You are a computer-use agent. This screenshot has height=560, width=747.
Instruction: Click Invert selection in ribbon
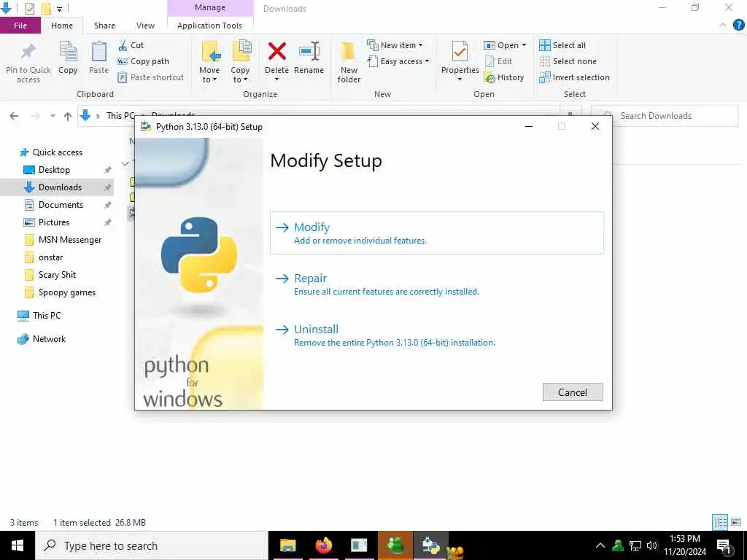575,77
